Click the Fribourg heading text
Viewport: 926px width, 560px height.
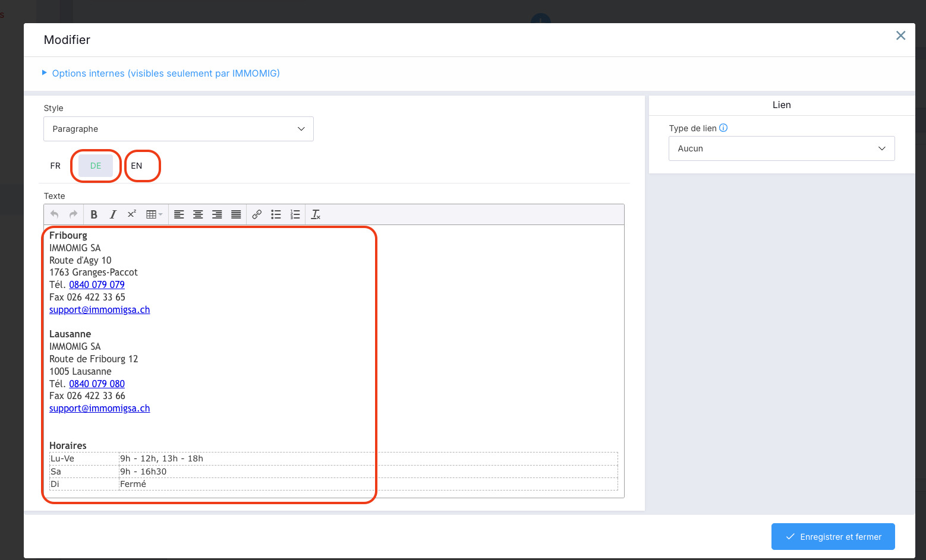pyautogui.click(x=68, y=235)
